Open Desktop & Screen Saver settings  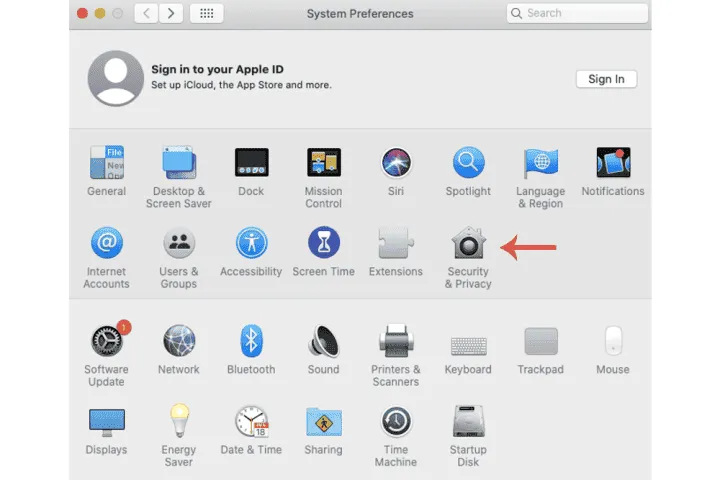tap(179, 163)
